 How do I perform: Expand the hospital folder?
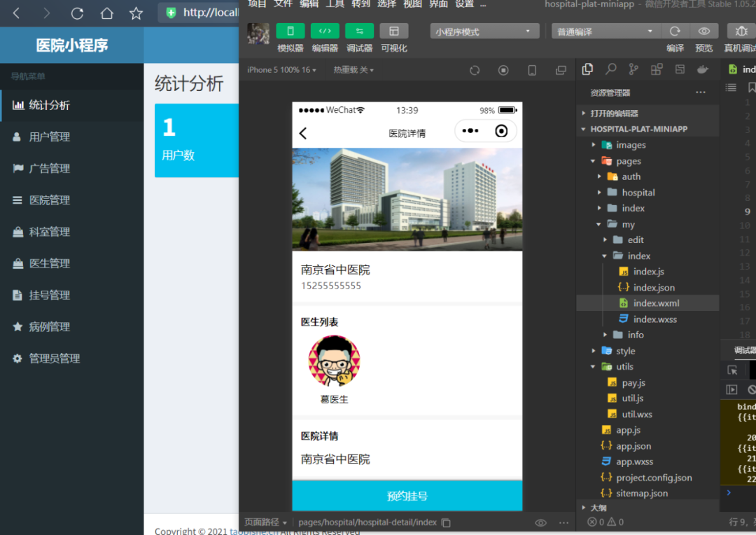(648, 193)
